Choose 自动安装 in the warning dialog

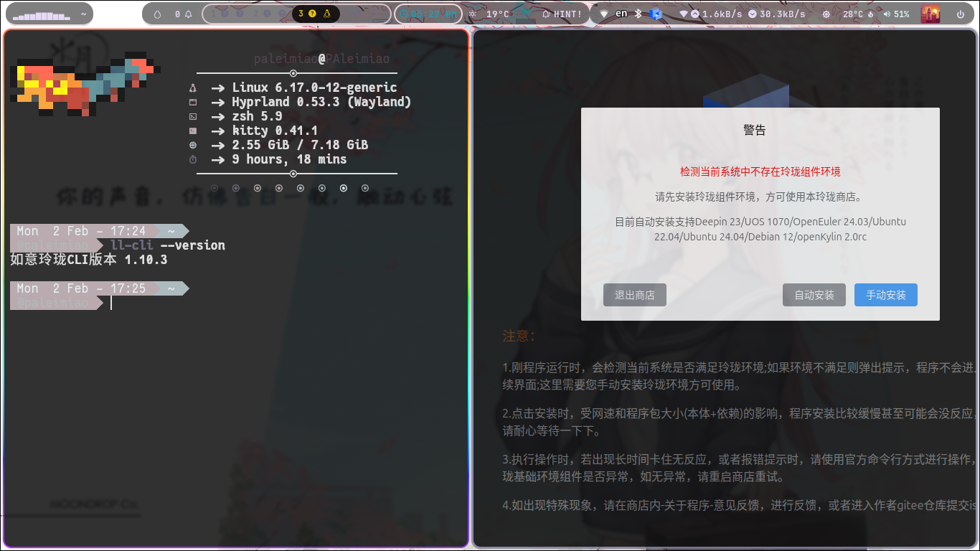click(814, 295)
